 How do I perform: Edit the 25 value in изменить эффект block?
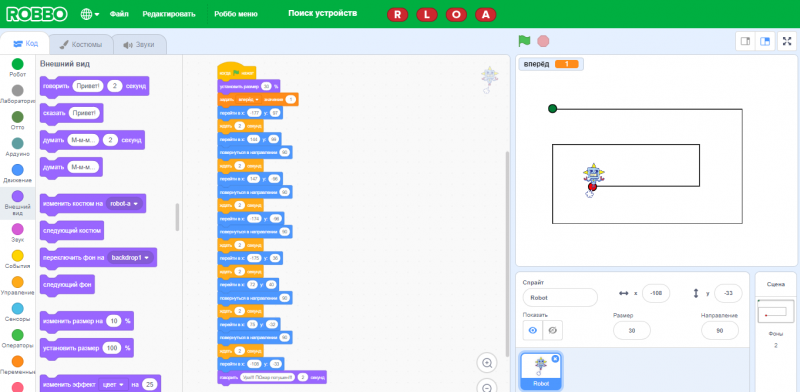149,385
